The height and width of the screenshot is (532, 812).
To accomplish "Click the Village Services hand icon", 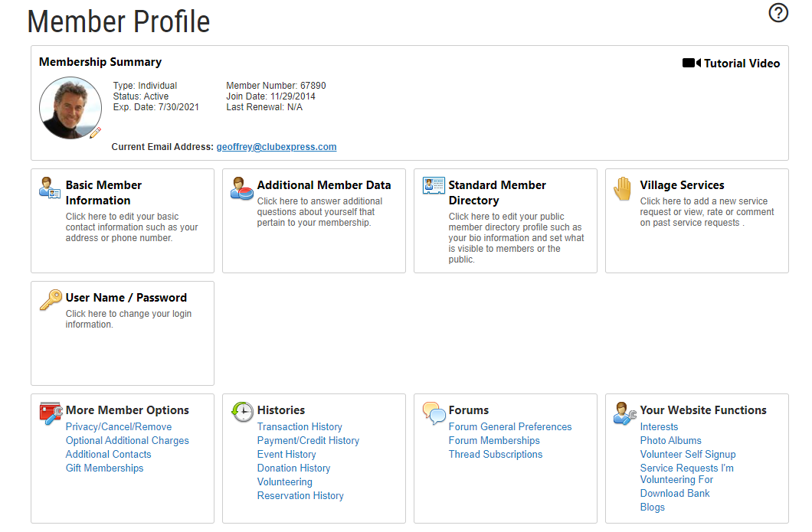I will pos(623,188).
